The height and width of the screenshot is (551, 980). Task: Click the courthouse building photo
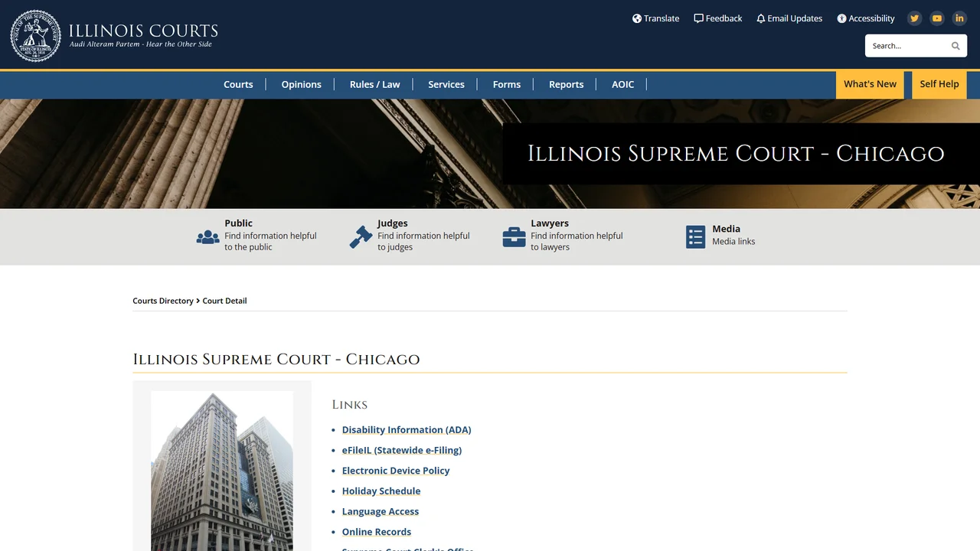pyautogui.click(x=222, y=471)
